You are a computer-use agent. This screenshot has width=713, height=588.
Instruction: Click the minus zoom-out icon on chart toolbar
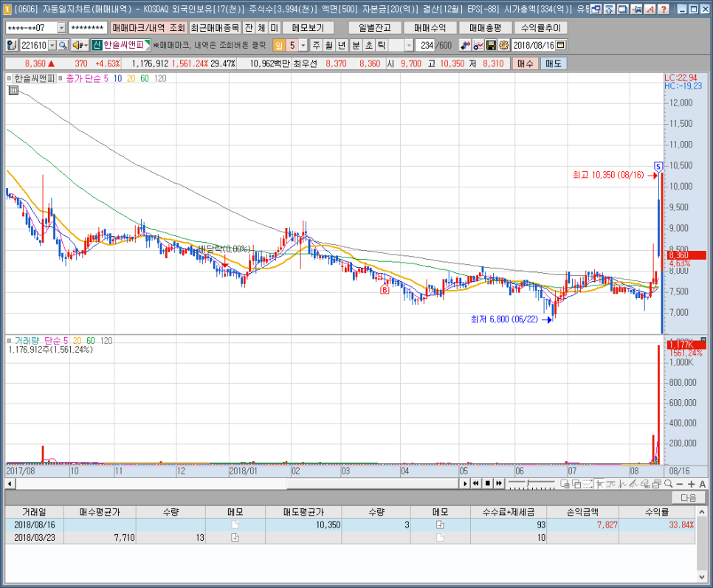tap(679, 484)
